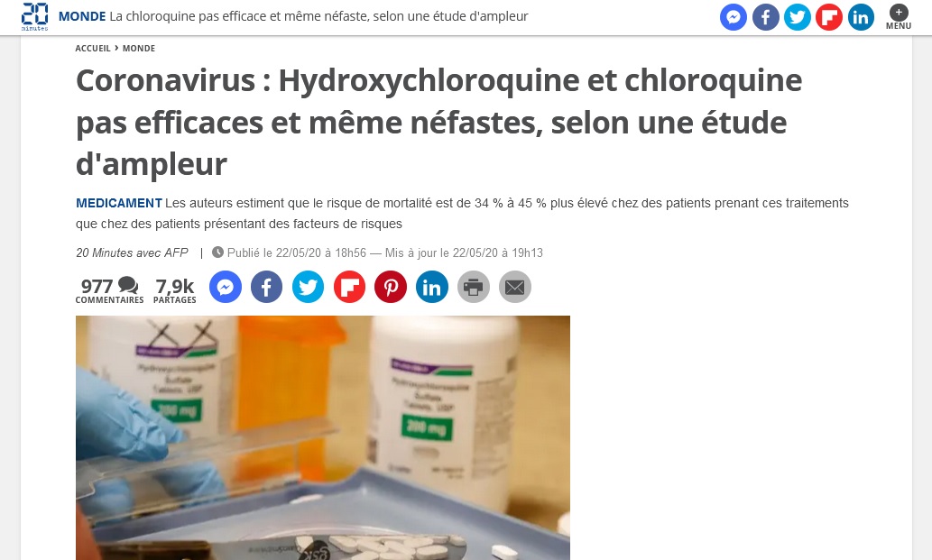The image size is (932, 560).
Task: Share via Messenger in the top header
Action: click(734, 17)
